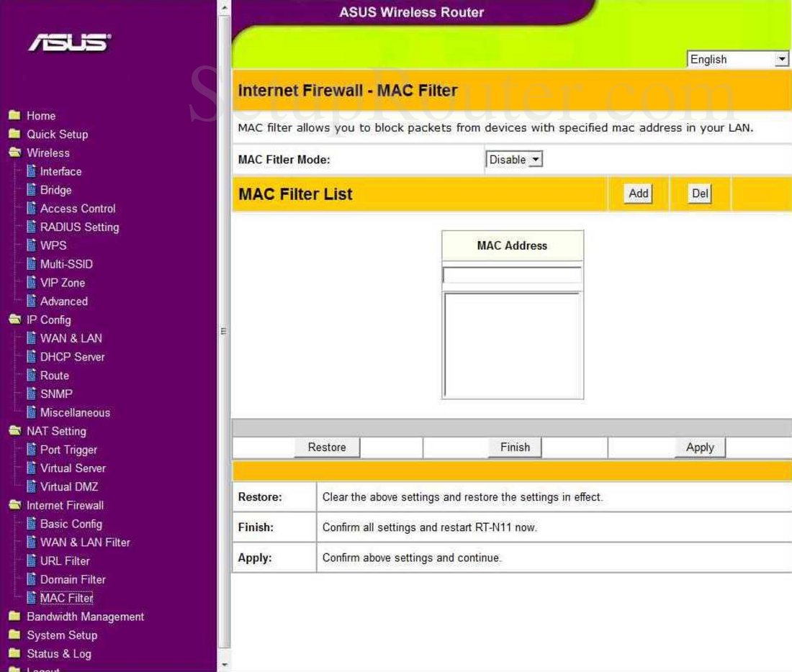Open the MAC Filter Mode dropdown

tap(513, 159)
